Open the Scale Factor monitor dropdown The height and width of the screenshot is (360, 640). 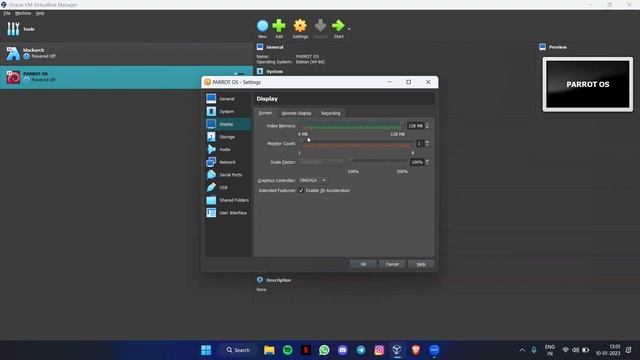[322, 162]
